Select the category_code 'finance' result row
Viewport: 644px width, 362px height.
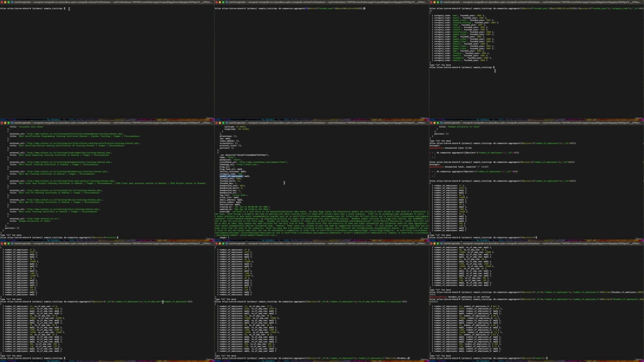[x=460, y=53]
